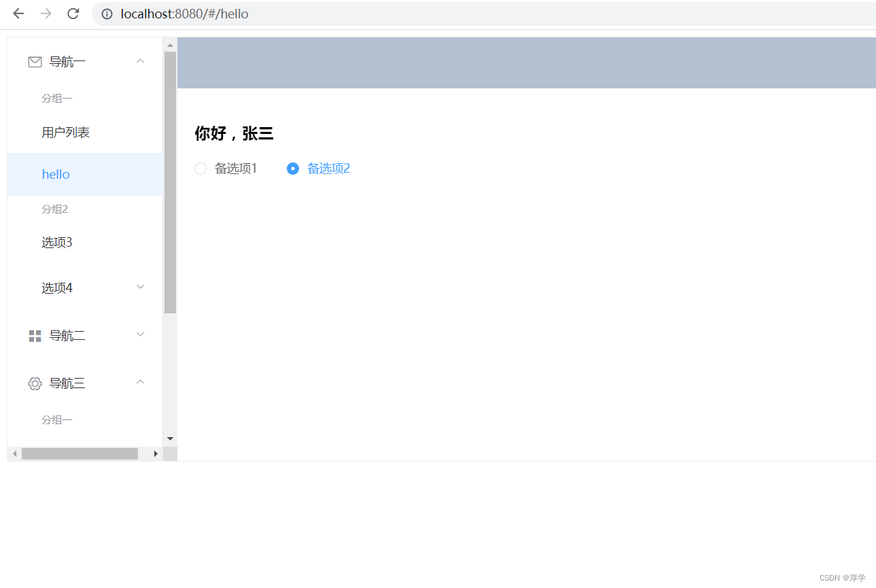The image size is (876, 588).
Task: Click the 分组一 label under 导航一
Action: [x=57, y=99]
